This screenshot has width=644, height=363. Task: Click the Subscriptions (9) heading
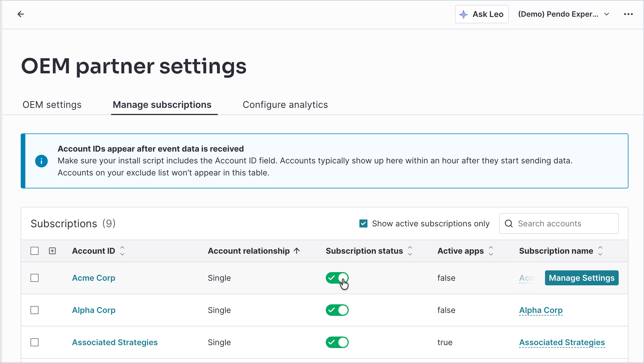pyautogui.click(x=73, y=223)
